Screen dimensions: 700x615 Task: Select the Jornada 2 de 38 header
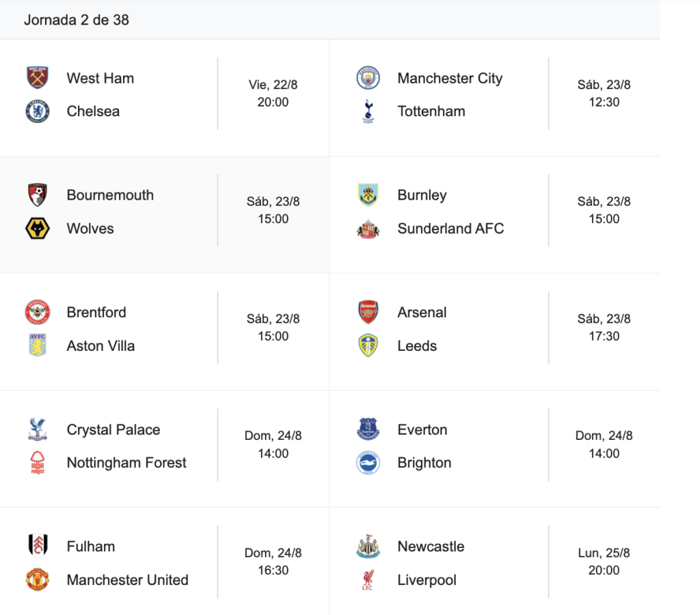[77, 20]
